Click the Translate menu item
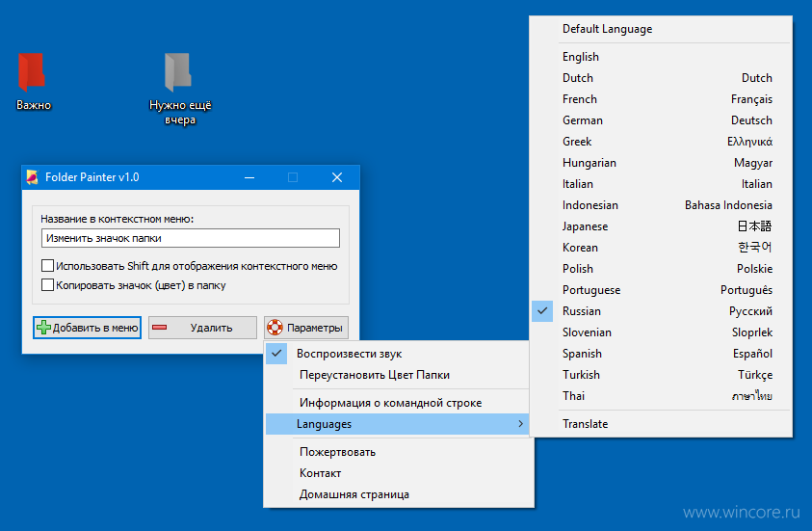 coord(661,424)
